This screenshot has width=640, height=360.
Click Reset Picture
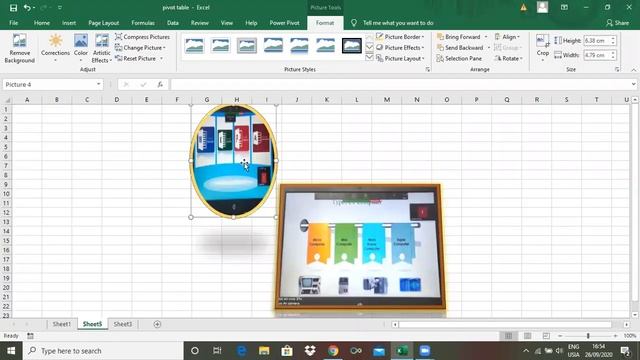pyautogui.click(x=139, y=58)
